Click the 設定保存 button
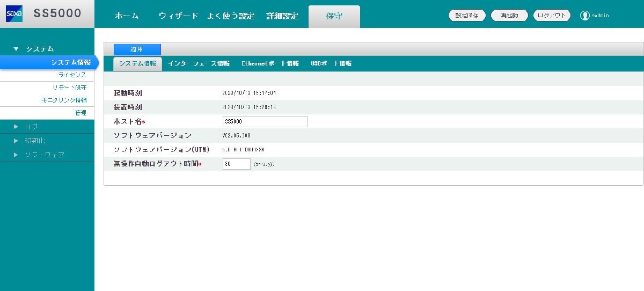 click(x=467, y=16)
